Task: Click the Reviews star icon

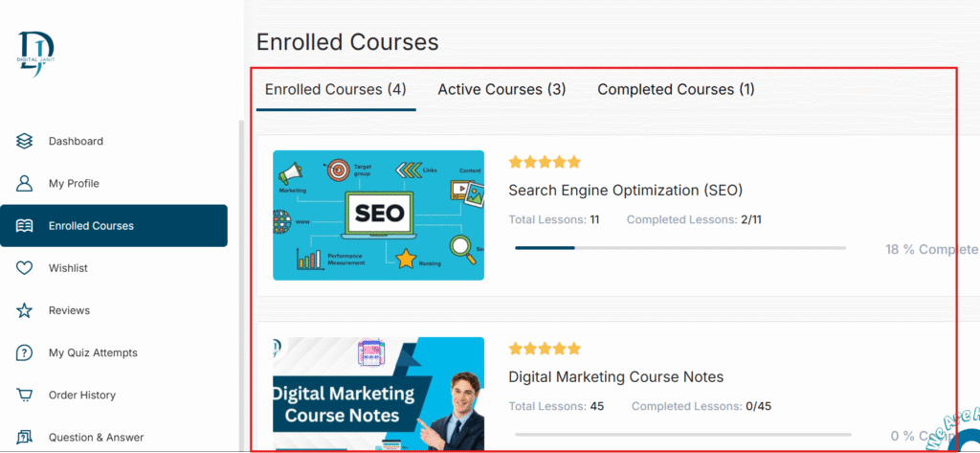Action: coord(25,310)
